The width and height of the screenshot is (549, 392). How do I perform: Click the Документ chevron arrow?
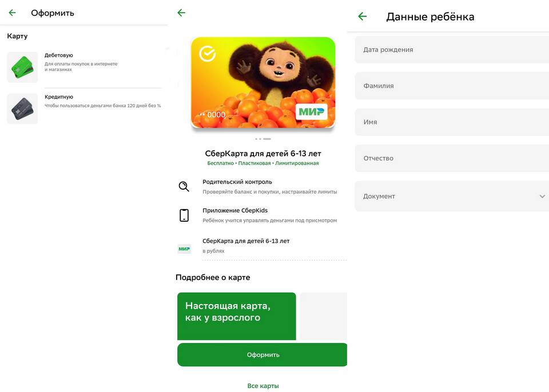coord(542,197)
